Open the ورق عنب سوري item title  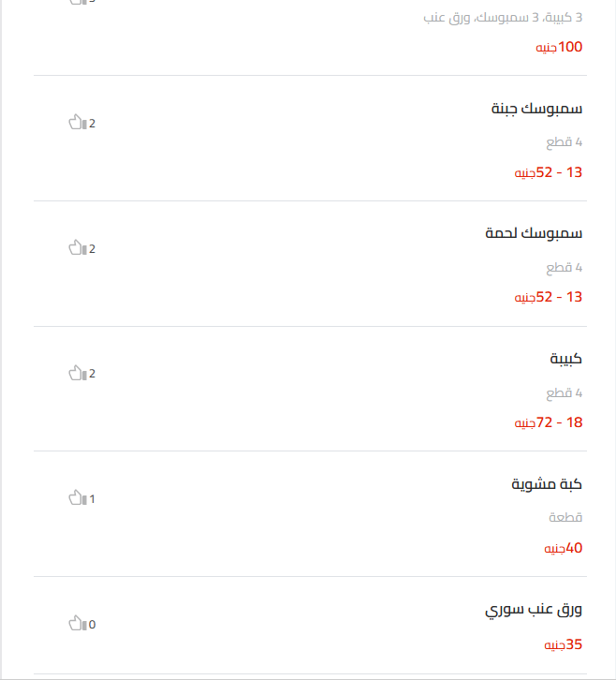534,610
